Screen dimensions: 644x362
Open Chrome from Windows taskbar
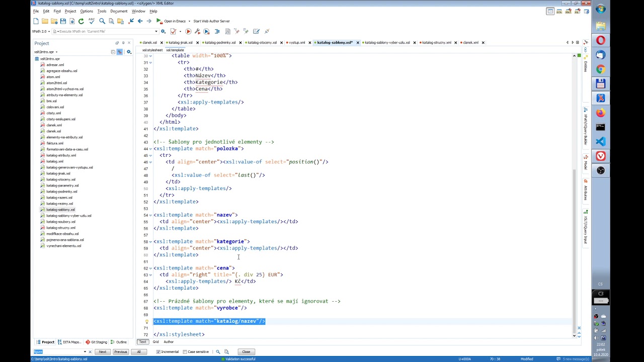[601, 69]
